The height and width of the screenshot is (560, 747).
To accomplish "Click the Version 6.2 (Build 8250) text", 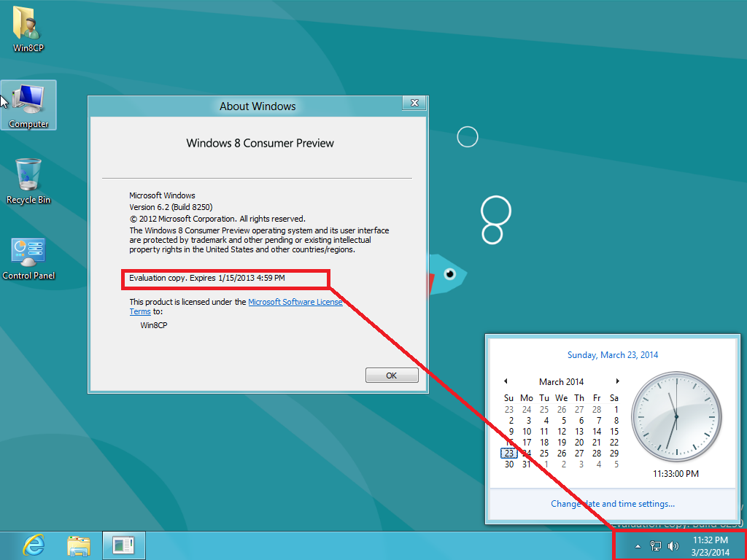I will 171,207.
